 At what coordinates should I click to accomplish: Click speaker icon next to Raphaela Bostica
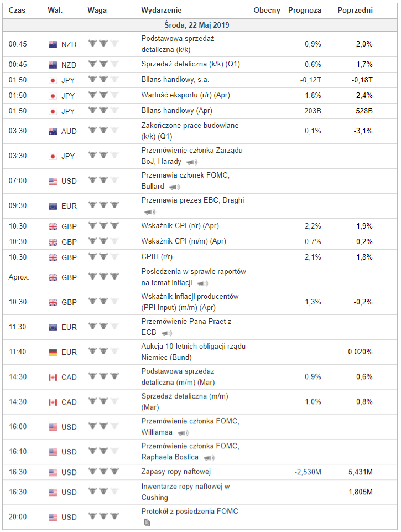tap(209, 458)
